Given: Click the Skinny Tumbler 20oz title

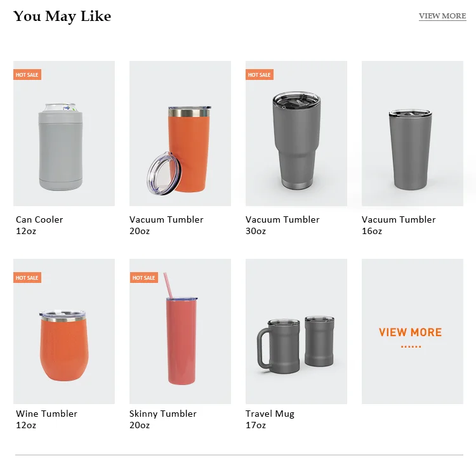Looking at the screenshot, I should (x=163, y=419).
